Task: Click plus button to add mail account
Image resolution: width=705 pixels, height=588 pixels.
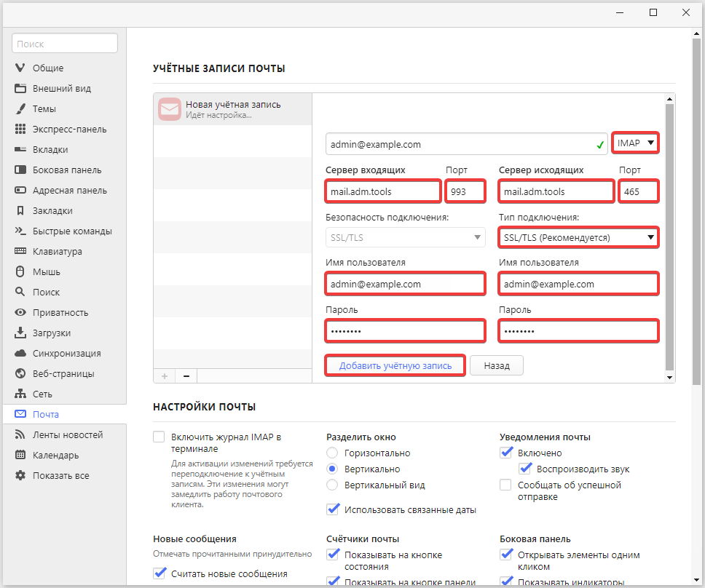Action: coord(164,376)
